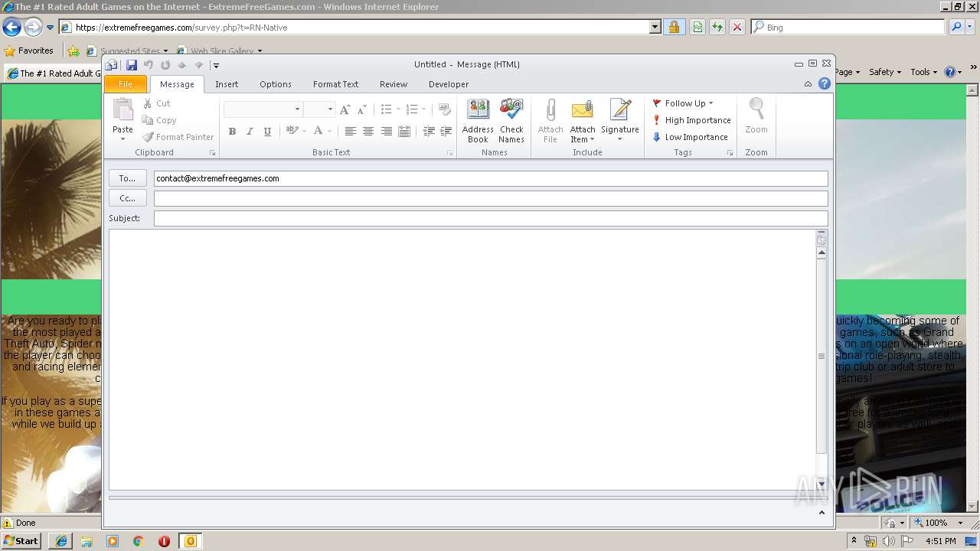This screenshot has width=980, height=551.
Task: Click the Save icon in quick access toolbar
Action: point(132,65)
